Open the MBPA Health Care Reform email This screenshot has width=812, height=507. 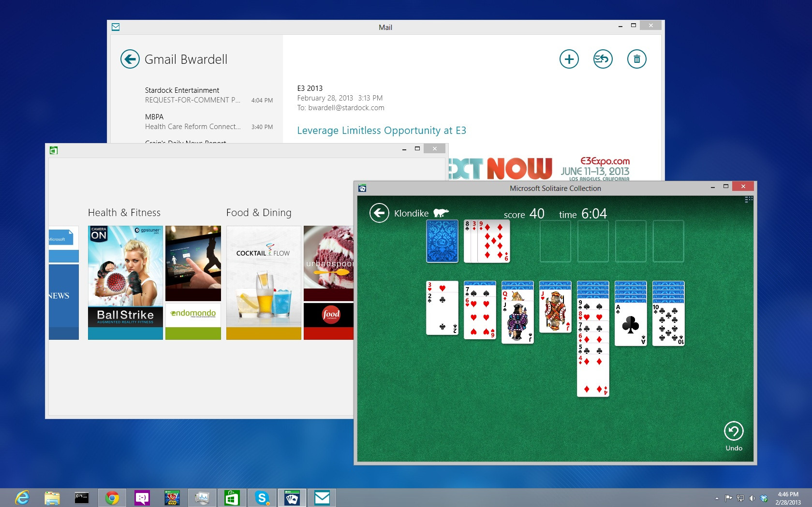tap(208, 122)
